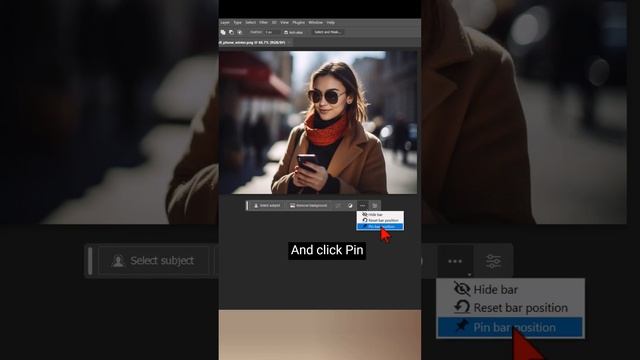Click the Feather value field
The width and height of the screenshot is (640, 360).
[272, 32]
